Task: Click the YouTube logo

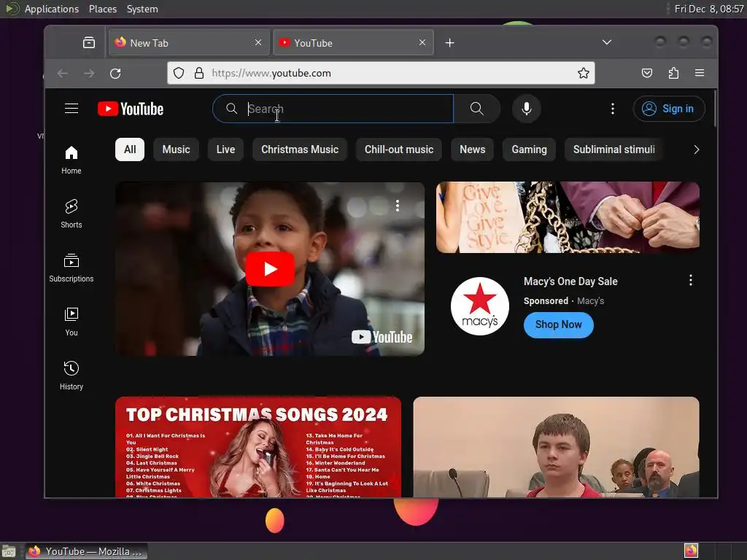Action: (x=131, y=109)
